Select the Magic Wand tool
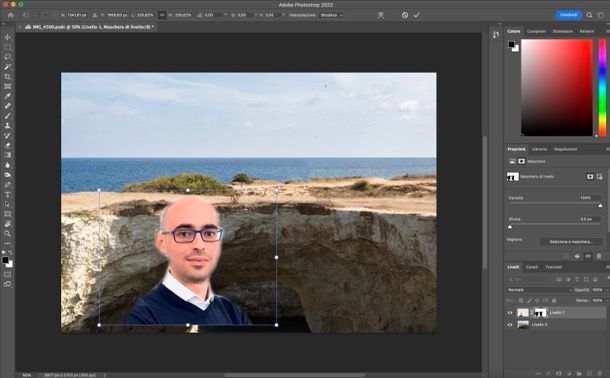 pyautogui.click(x=7, y=66)
